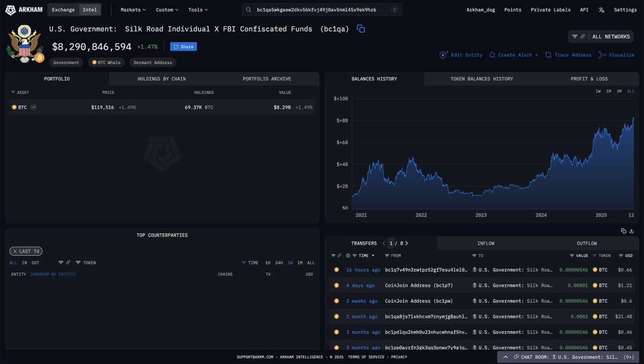Set counterparties time to 24H
644x364 pixels.
pos(279,263)
